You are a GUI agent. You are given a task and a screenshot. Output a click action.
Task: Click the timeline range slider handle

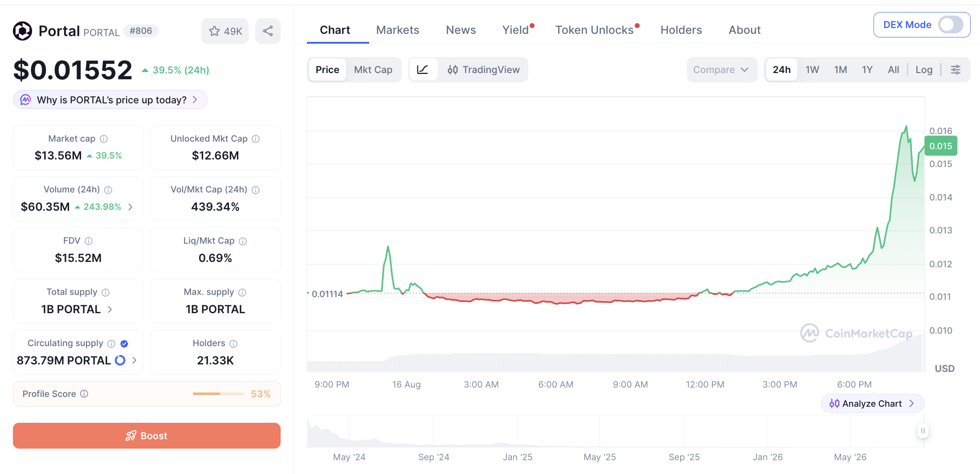(x=923, y=431)
